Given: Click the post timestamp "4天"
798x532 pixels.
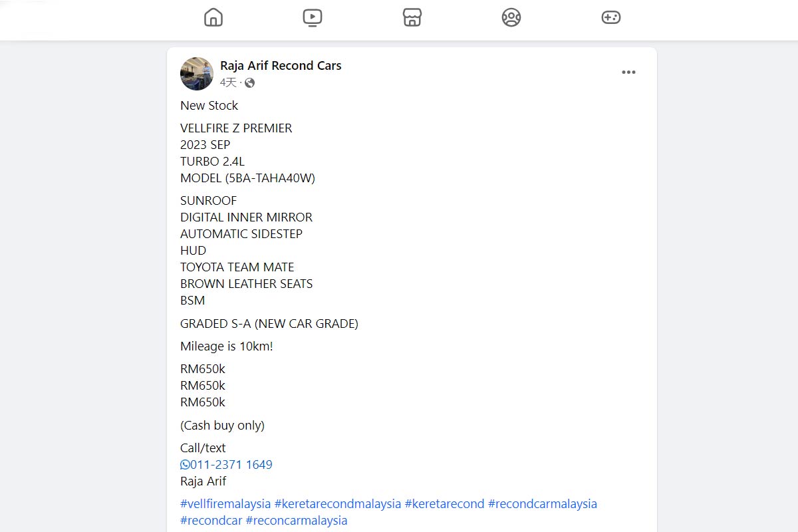Looking at the screenshot, I should tap(228, 83).
